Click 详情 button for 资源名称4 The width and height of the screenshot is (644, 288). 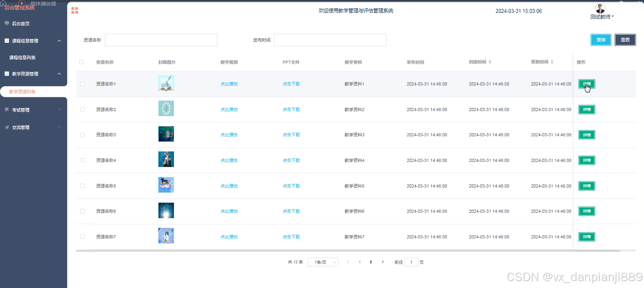587,160
